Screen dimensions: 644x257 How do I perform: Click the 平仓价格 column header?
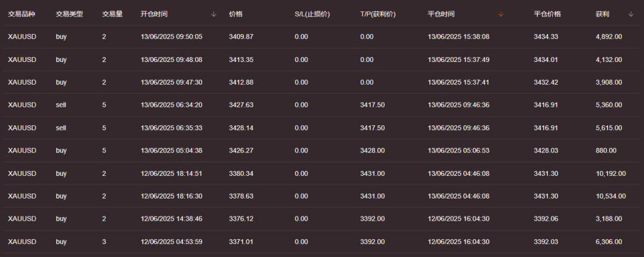547,14
